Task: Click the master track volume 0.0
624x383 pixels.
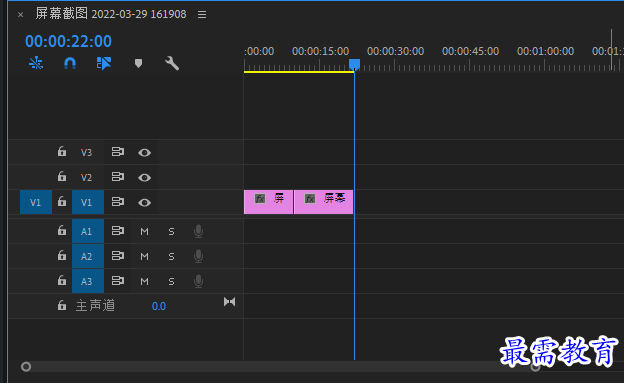Action: pos(159,306)
